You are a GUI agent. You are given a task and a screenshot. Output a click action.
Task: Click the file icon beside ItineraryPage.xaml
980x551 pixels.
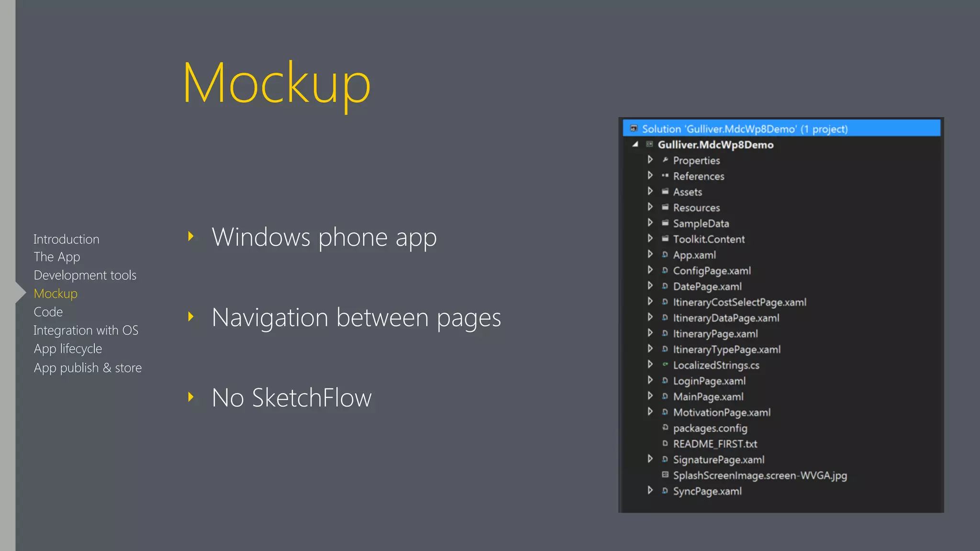click(x=665, y=333)
